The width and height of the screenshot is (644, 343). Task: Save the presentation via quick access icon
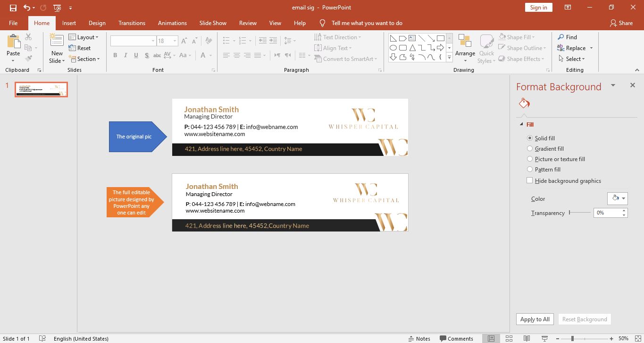[x=13, y=8]
